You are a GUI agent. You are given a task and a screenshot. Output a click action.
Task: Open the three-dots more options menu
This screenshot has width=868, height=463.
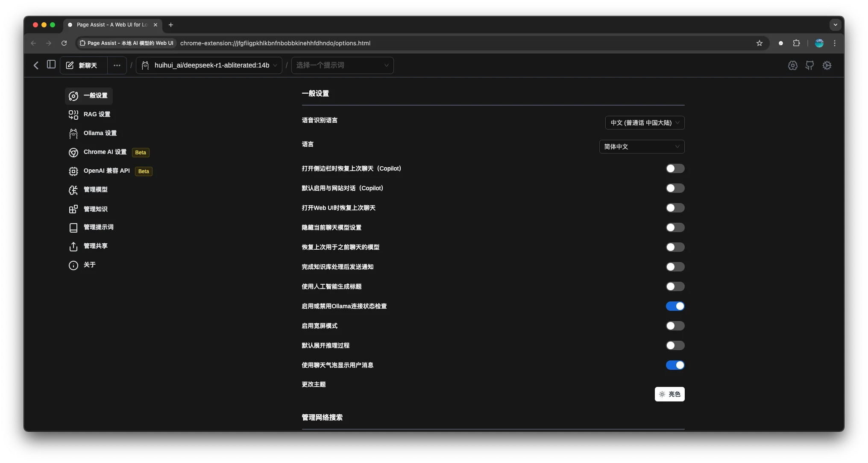point(117,65)
